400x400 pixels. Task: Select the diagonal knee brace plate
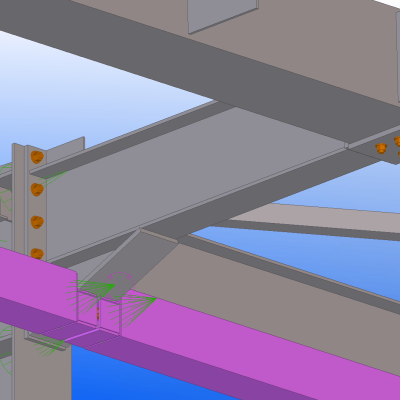[x=133, y=263]
